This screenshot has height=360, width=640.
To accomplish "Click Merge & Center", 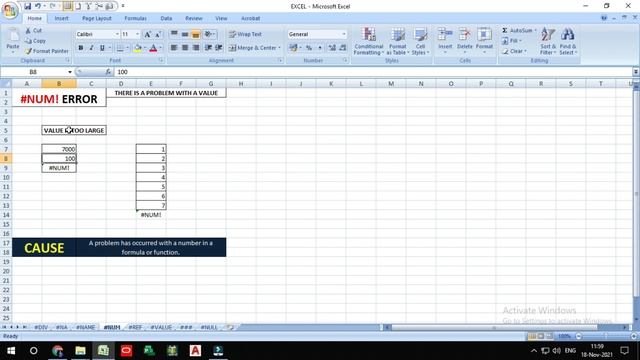I will [252, 48].
